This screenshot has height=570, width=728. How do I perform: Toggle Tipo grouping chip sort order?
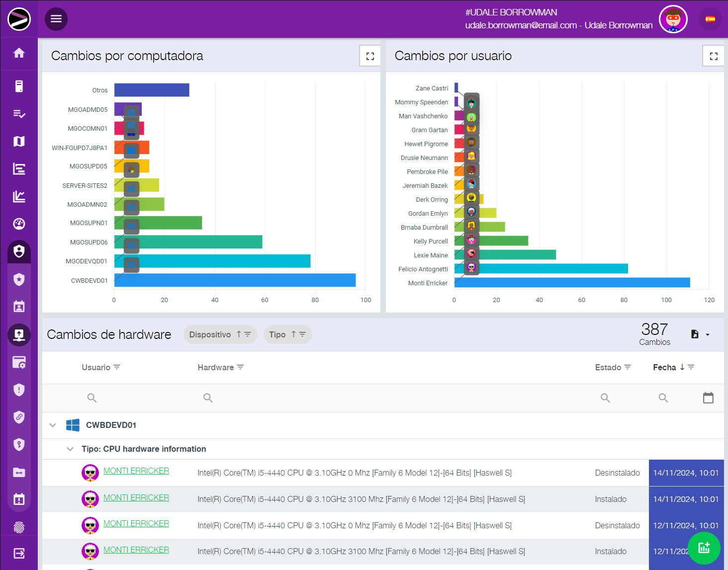click(x=293, y=334)
